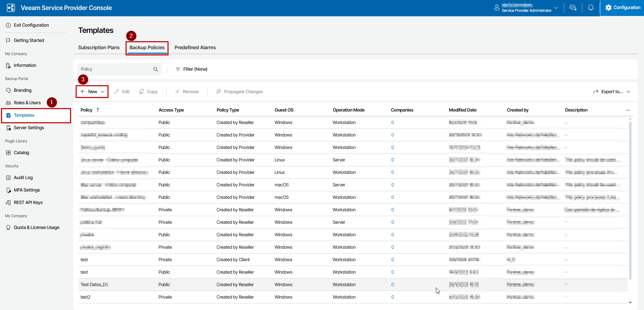The height and width of the screenshot is (310, 644).
Task: Open the chat feedback icon in header
Action: (x=573, y=8)
